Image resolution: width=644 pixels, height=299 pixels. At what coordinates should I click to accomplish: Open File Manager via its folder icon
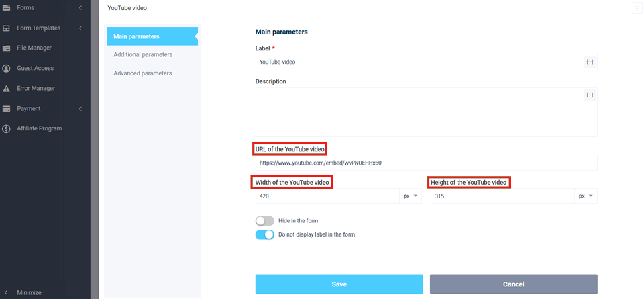[x=6, y=48]
